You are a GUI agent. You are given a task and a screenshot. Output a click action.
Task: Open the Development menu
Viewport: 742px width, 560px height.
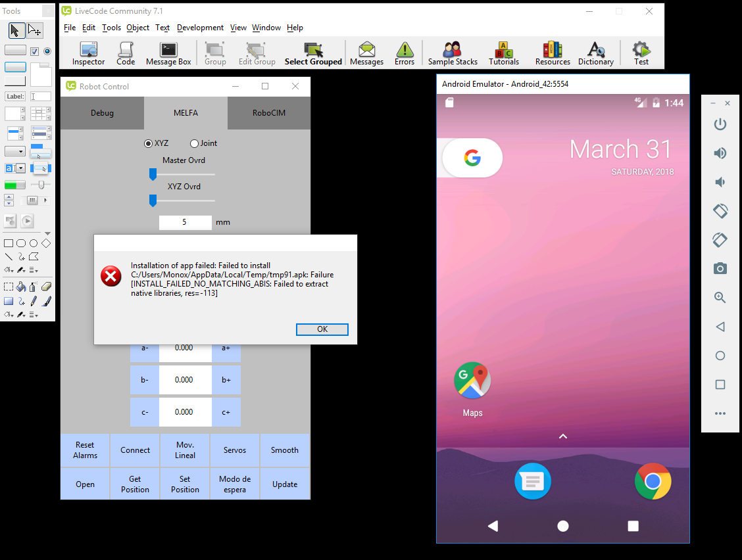click(200, 28)
